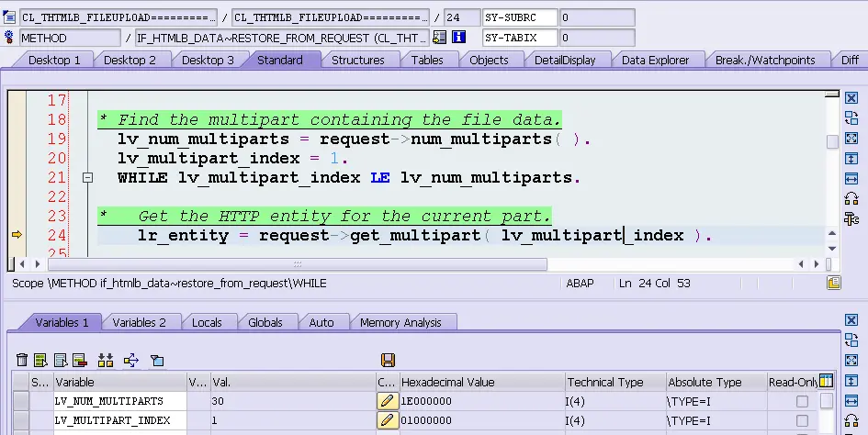Switch to Desktop 2 tab
Image resolution: width=868 pixels, height=435 pixels.
130,60
